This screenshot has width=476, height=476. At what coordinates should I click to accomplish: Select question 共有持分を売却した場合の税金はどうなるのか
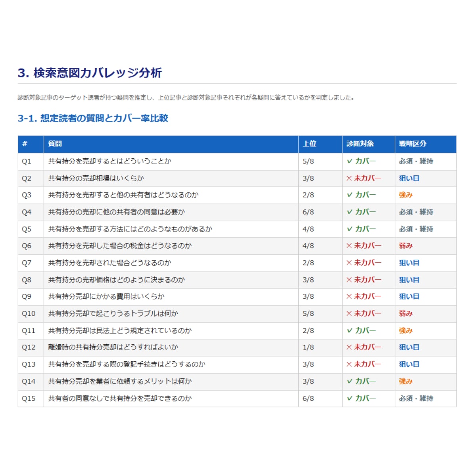120,246
